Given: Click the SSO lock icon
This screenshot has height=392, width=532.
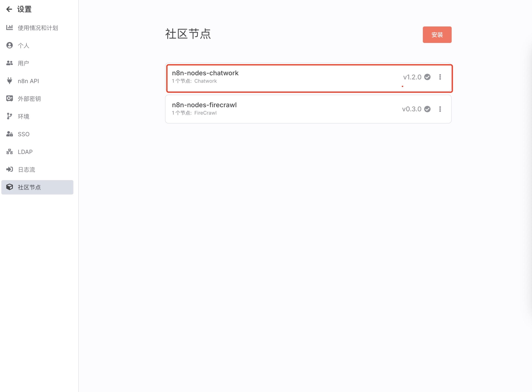Looking at the screenshot, I should coord(9,134).
